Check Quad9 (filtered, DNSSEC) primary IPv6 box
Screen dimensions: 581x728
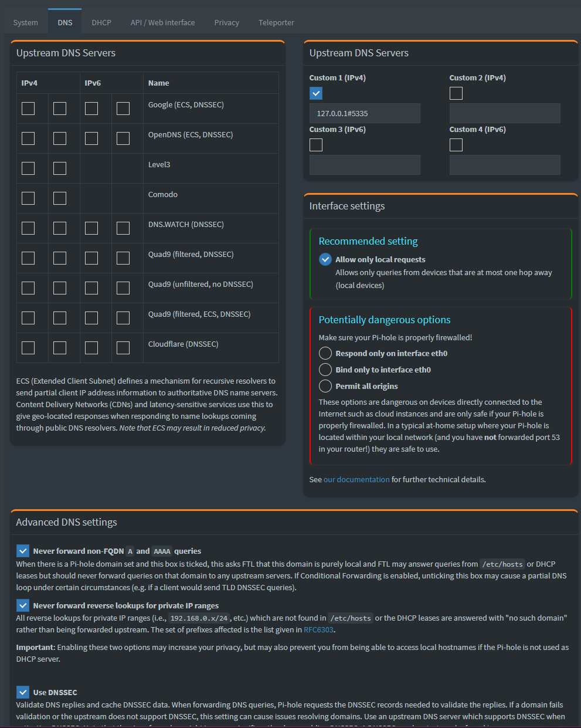pyautogui.click(x=91, y=258)
